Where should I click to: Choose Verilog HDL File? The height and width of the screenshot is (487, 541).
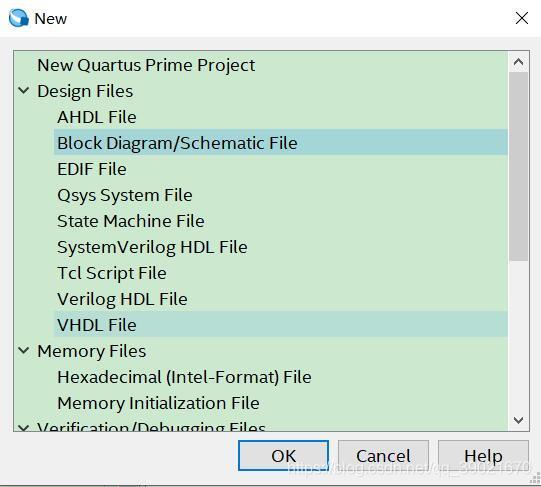tap(122, 299)
